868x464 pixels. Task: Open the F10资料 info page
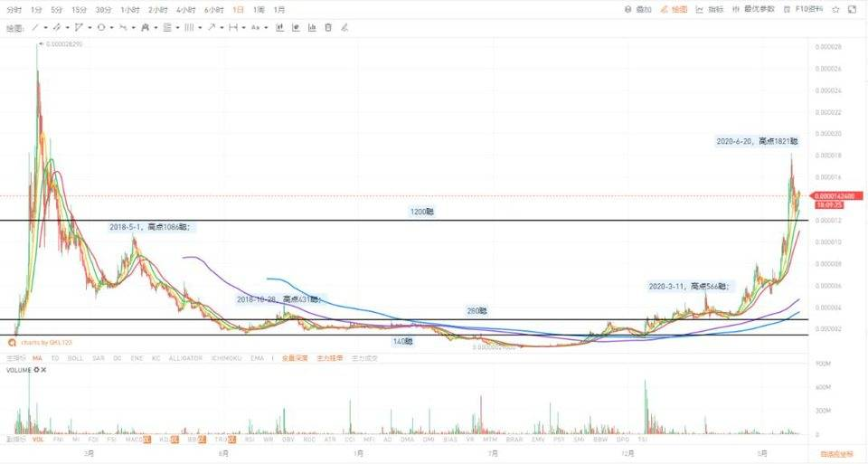click(x=805, y=9)
